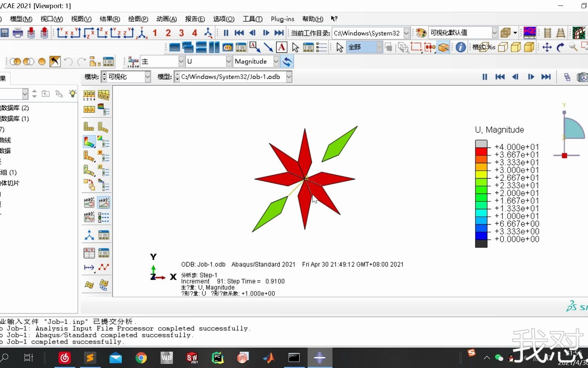Image resolution: width=588 pixels, height=368 pixels.
Task: Open the 帮助 menu
Action: [313, 19]
